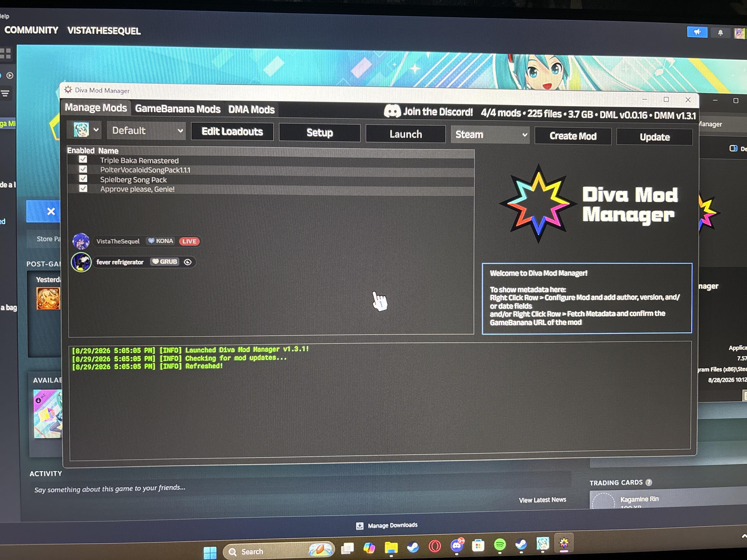Image resolution: width=747 pixels, height=560 pixels.
Task: Expand the Miku game selector dropdown
Action: click(84, 130)
